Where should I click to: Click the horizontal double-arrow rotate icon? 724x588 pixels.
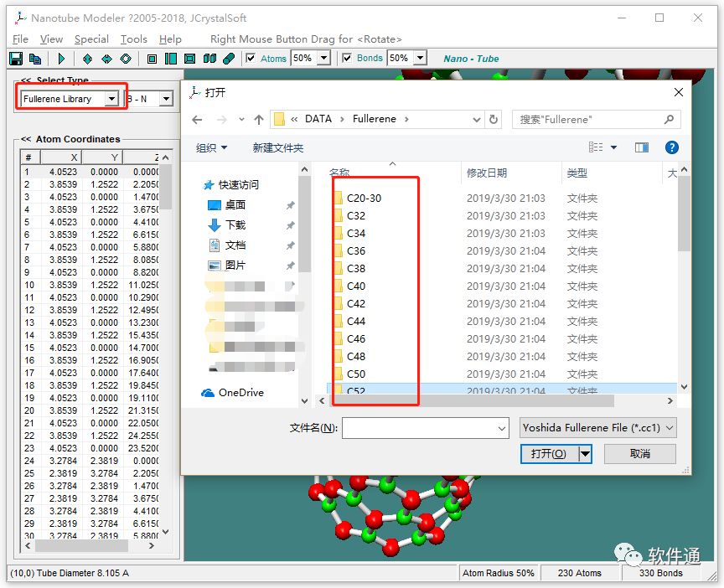click(106, 59)
